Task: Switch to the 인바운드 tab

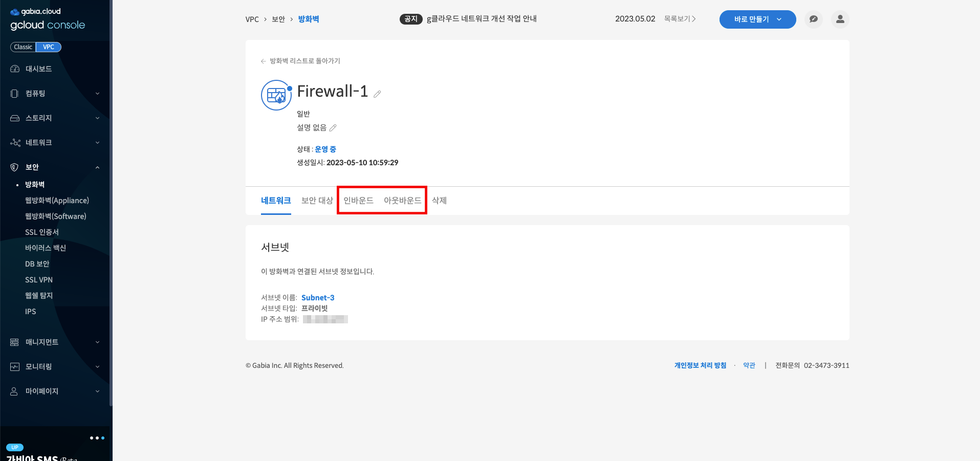Action: pos(358,201)
